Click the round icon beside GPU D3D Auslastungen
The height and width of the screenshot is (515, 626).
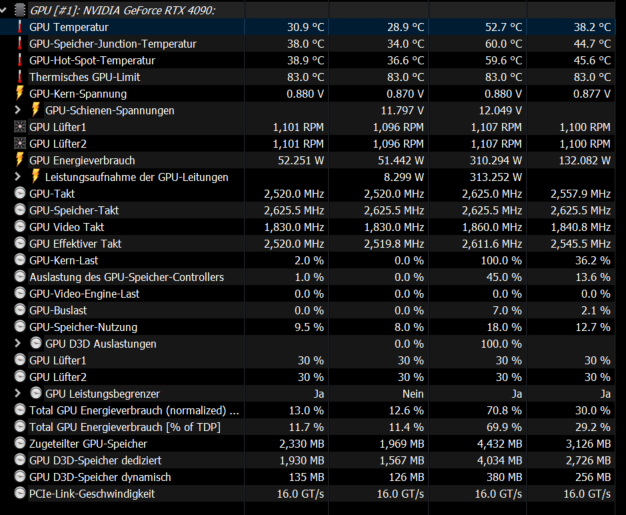pyautogui.click(x=36, y=343)
